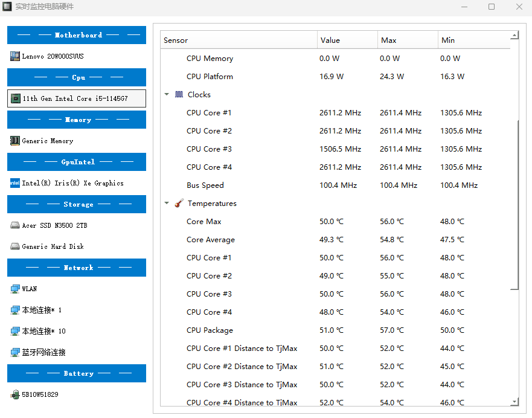The width and height of the screenshot is (532, 418).
Task: Select the Core Average temperature row
Action: (x=335, y=240)
